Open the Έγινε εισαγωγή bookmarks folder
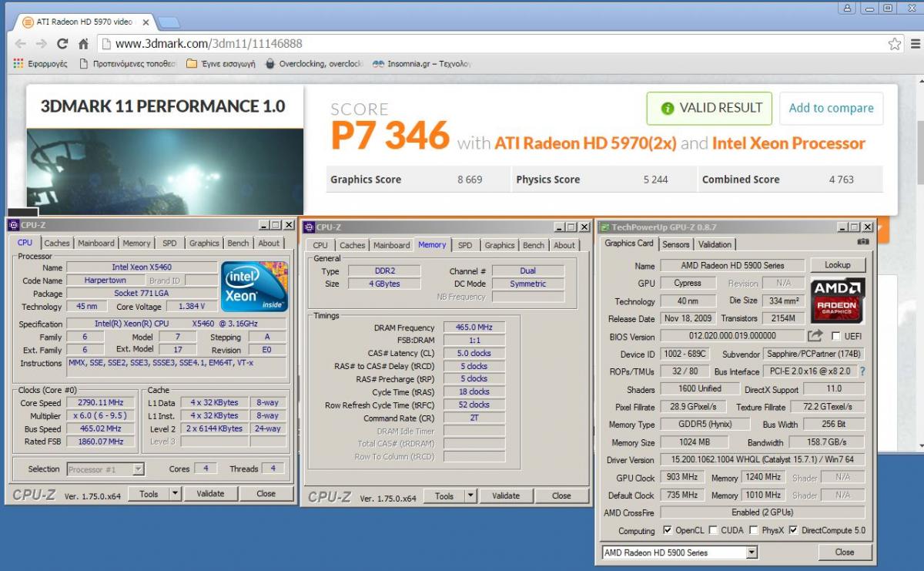Image resolution: width=924 pixels, height=571 pixels. click(221, 64)
